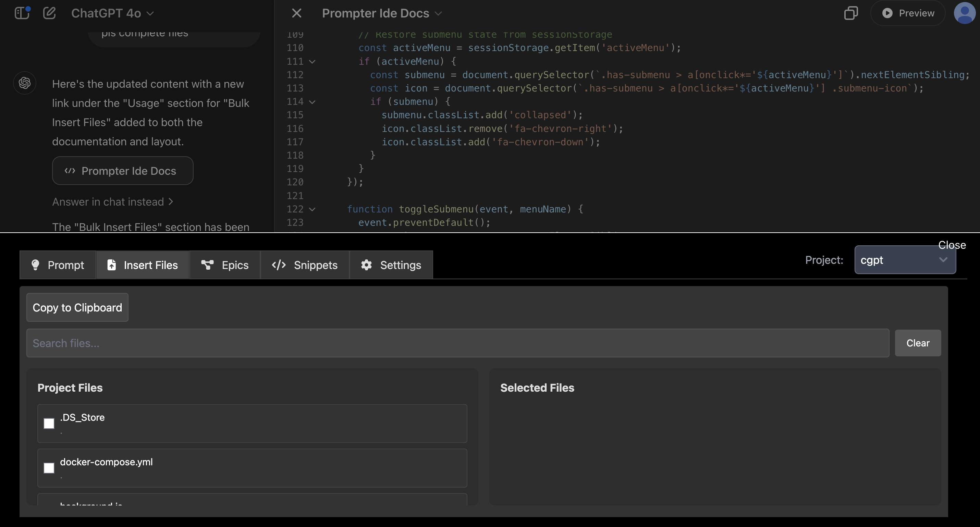Click the Search files input field

click(457, 343)
